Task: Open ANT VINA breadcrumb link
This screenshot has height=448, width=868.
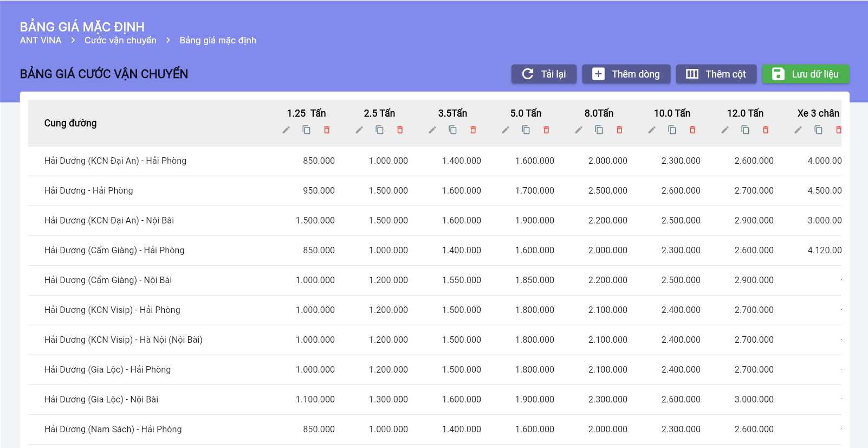Action: coord(41,41)
